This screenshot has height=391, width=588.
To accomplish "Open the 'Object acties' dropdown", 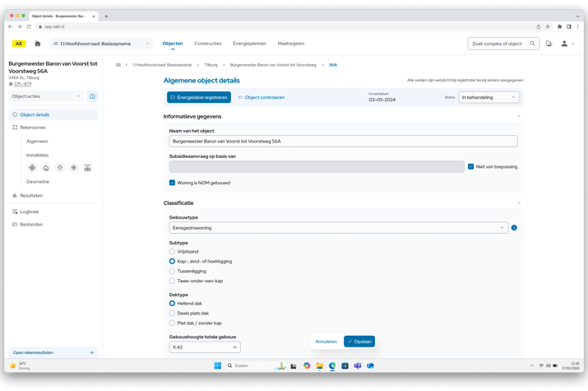I will 46,96.
